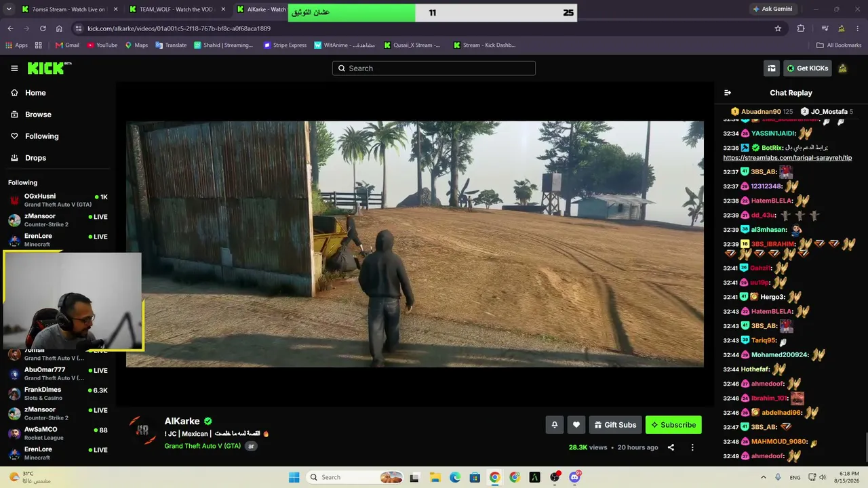Screen dimensions: 868x488
Task: Open the YouTube bookmark
Action: coord(102,45)
